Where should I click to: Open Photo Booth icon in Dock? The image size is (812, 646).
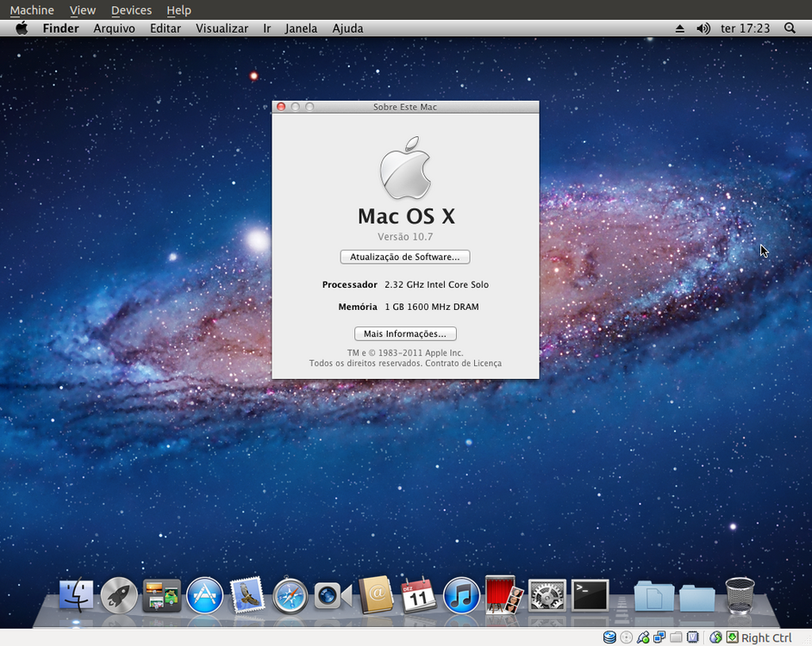(503, 594)
